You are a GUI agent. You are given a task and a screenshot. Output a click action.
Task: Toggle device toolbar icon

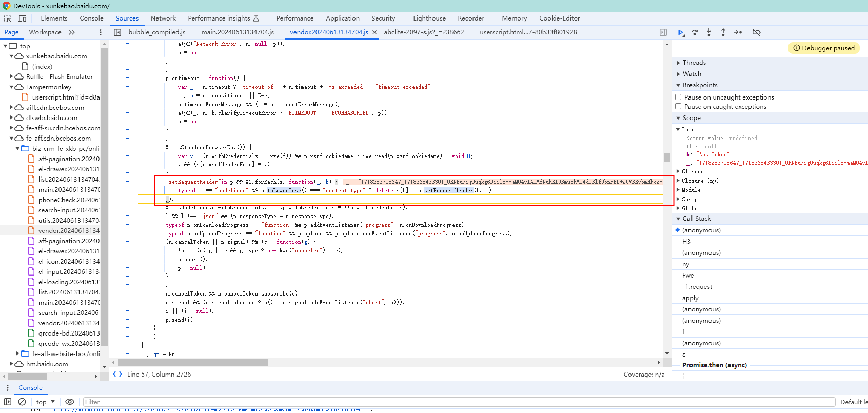22,18
